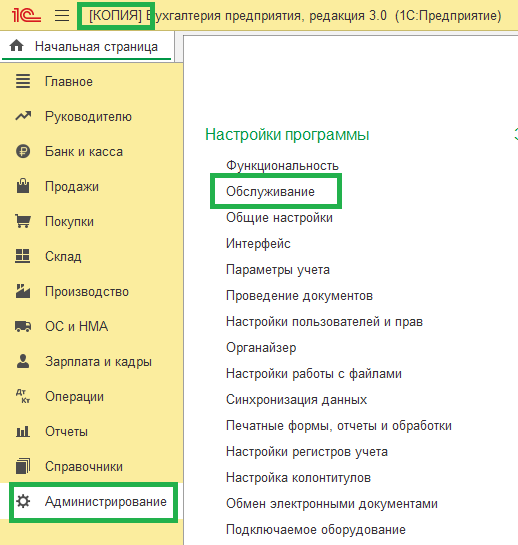The width and height of the screenshot is (518, 545).
Task: Click the bar chart icon for Отчеты
Action: pyautogui.click(x=23, y=431)
